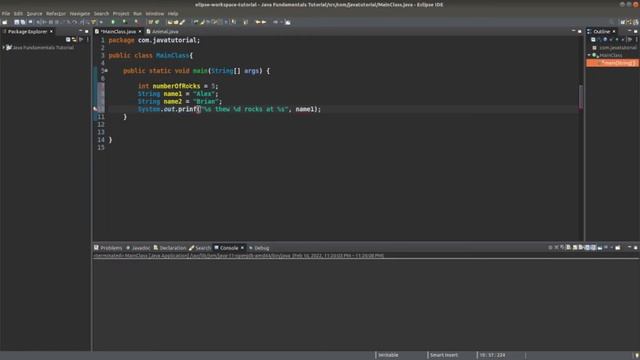Switch to the Debug tab

pyautogui.click(x=259, y=248)
